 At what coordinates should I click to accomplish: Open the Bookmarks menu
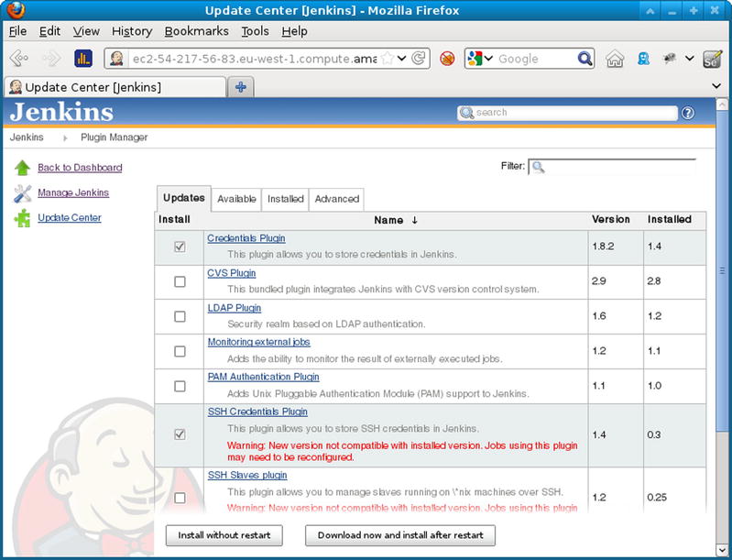coord(197,31)
